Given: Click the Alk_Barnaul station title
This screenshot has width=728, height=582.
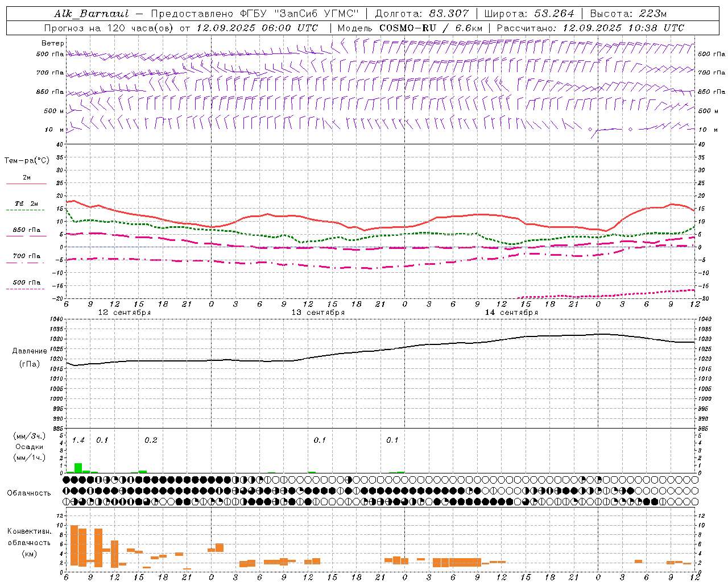Looking at the screenshot, I should (92, 14).
